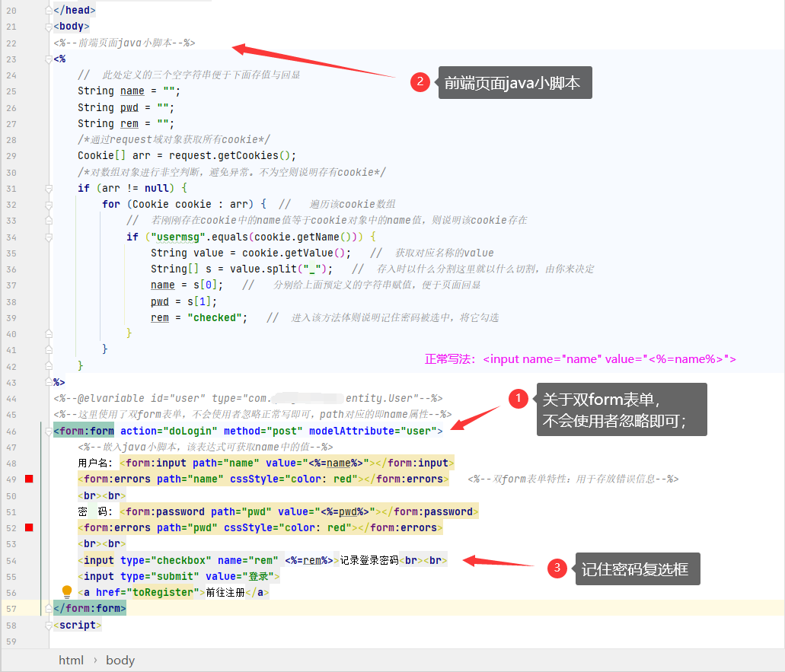Click the fold marker icon beside line 20 </head>
Screen dimensions: 785x672
(x=49, y=10)
